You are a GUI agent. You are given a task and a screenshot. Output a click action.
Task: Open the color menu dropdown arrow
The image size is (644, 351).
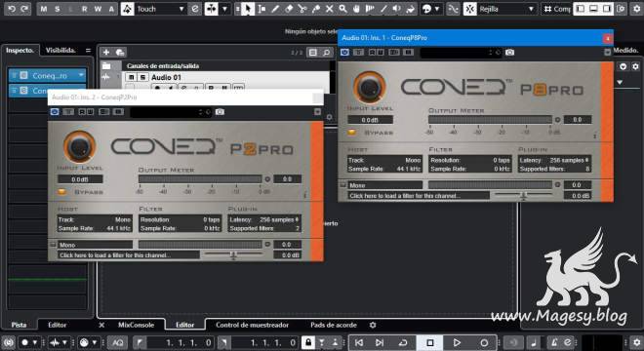(437, 9)
